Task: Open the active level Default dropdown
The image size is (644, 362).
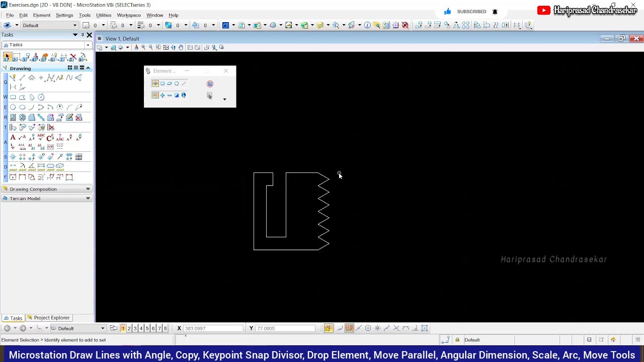Action: click(x=74, y=25)
